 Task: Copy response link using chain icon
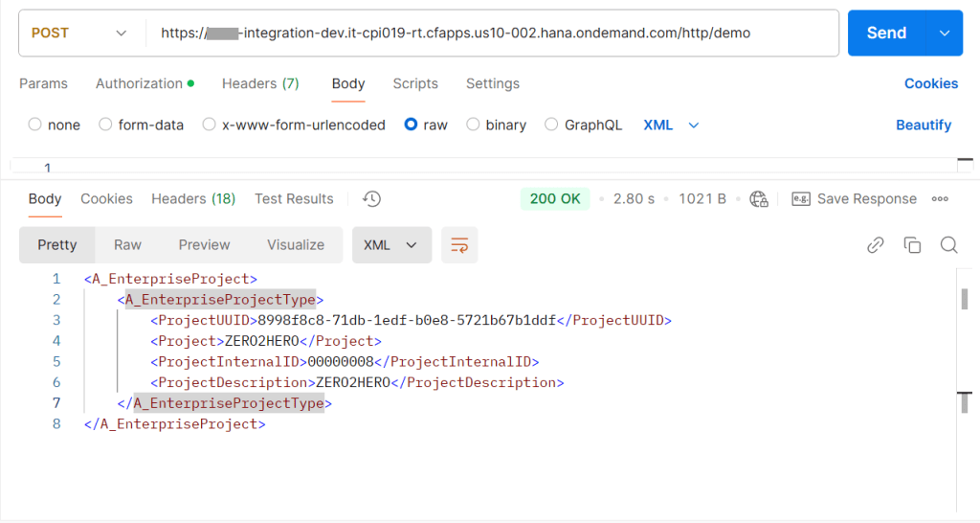(875, 245)
